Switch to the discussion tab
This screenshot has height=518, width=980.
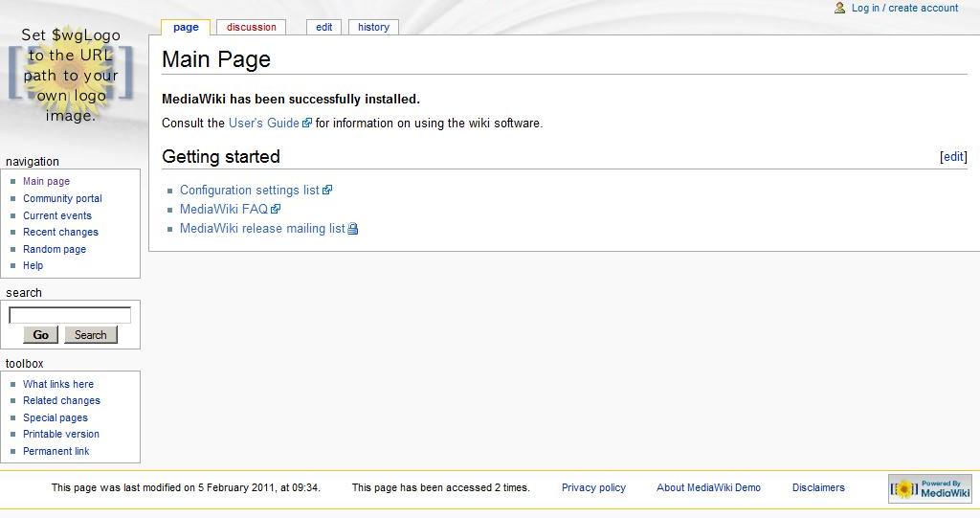point(251,27)
